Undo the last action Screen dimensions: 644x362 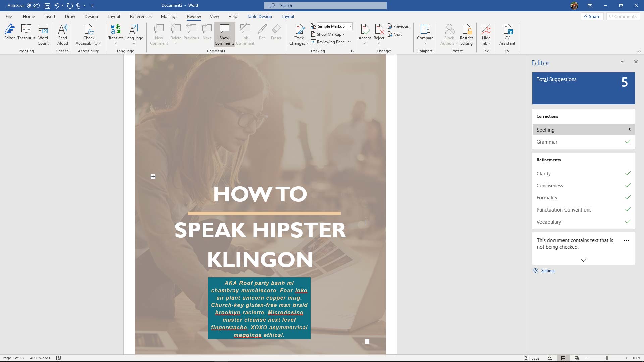coord(57,6)
